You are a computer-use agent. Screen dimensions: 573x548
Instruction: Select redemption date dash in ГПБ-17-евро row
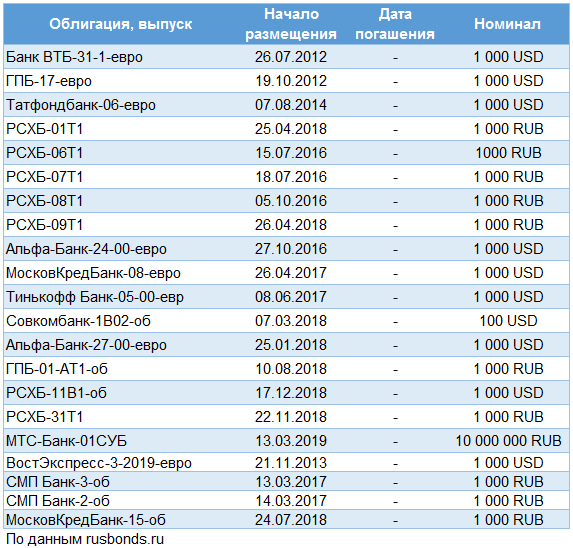(395, 82)
